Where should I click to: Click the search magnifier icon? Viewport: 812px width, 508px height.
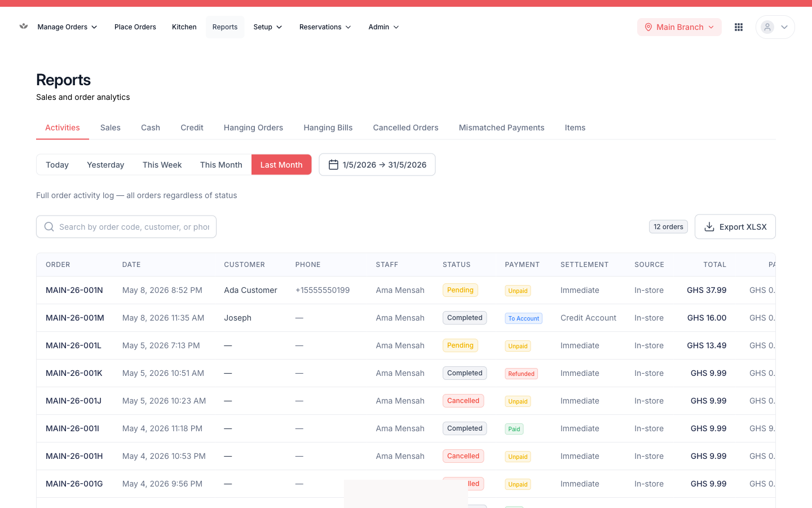tap(49, 227)
